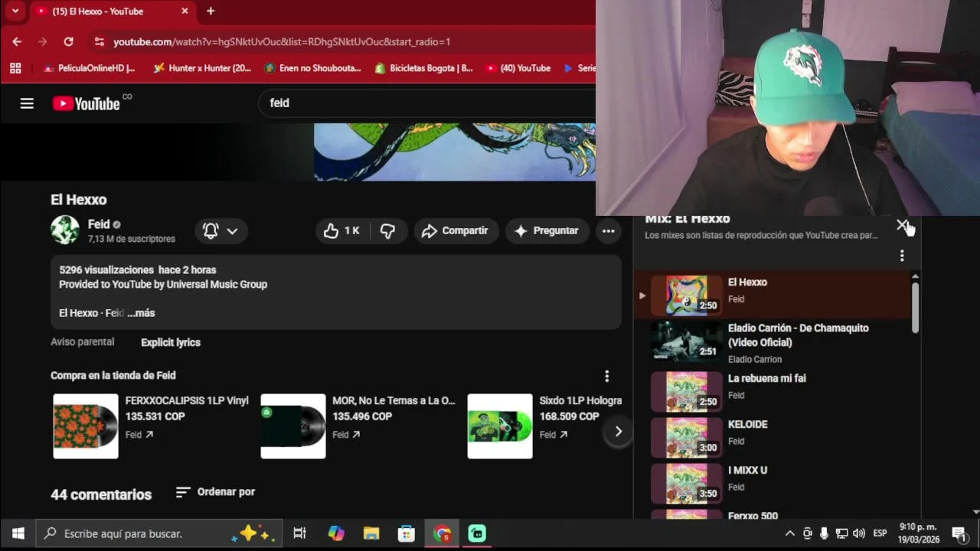Open the mix playlist three-dot options menu
The width and height of the screenshot is (980, 551).
[x=902, y=256]
